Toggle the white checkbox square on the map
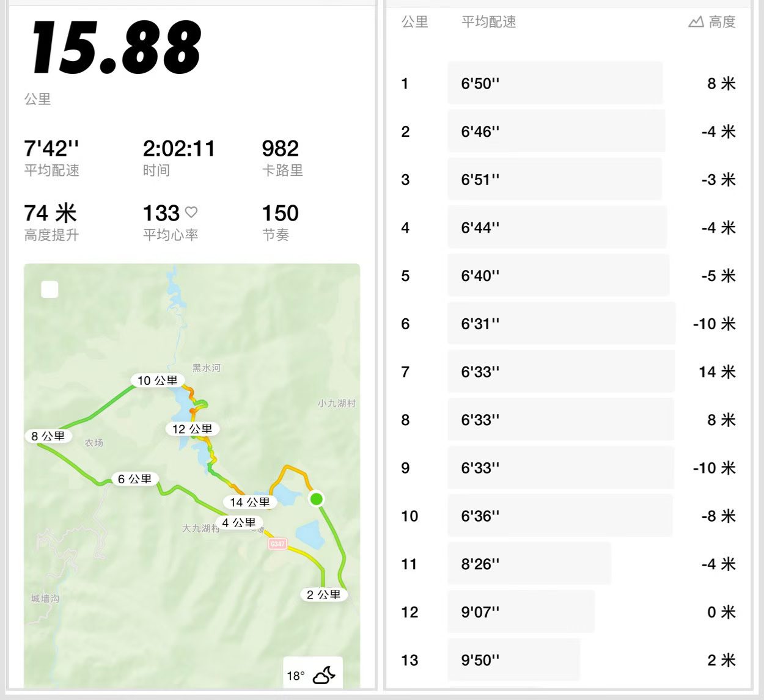This screenshot has width=764, height=700. tap(50, 289)
